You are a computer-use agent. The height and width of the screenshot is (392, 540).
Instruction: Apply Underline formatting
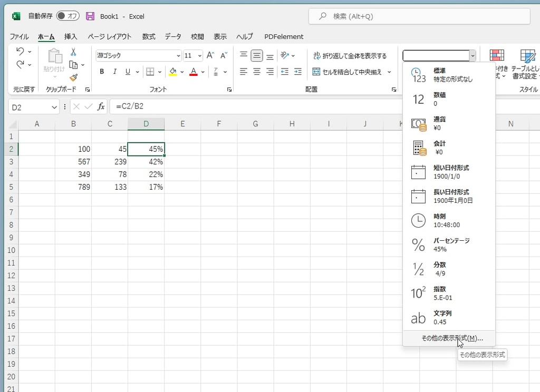(x=128, y=72)
